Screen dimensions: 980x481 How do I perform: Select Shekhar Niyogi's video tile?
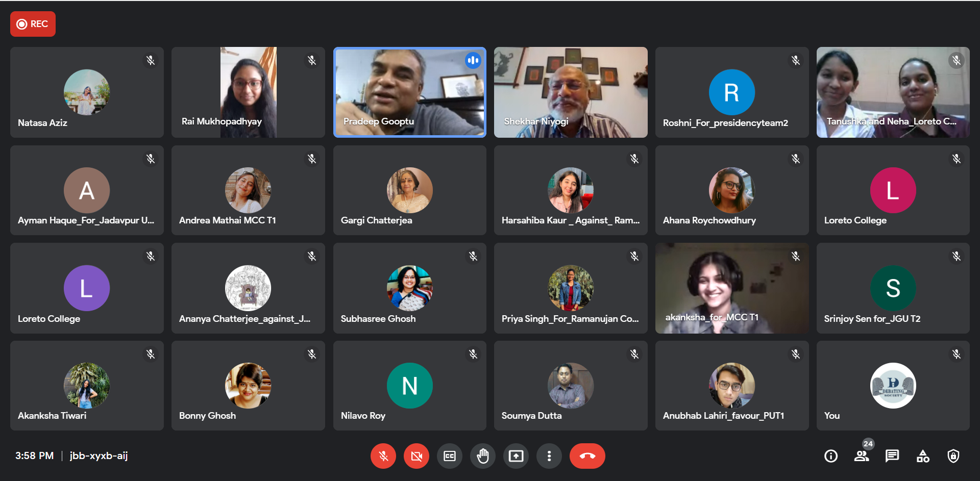coord(571,92)
